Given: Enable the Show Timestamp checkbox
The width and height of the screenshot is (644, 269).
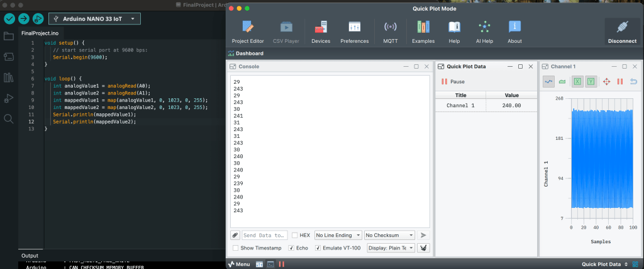Looking at the screenshot, I should pos(235,248).
